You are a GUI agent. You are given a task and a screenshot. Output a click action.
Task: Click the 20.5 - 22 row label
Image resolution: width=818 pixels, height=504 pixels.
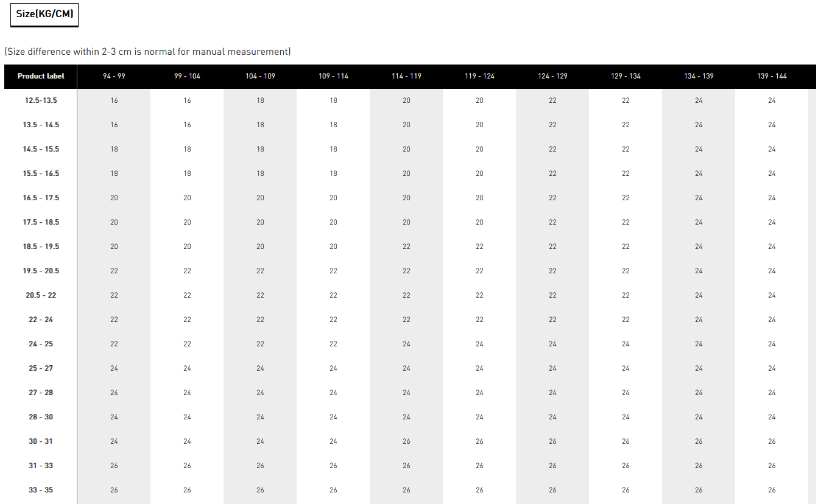41,295
